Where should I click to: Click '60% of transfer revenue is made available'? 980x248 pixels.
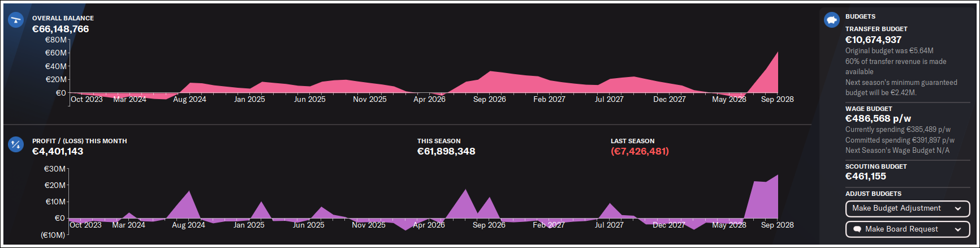coord(896,66)
